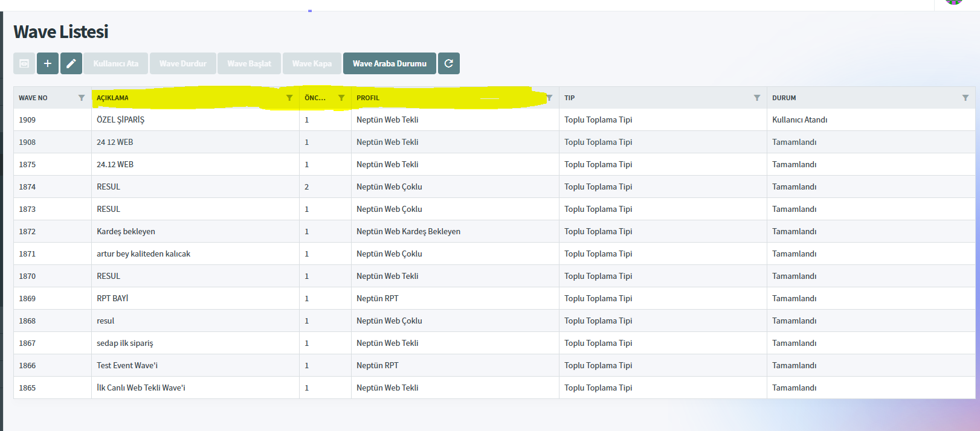This screenshot has width=980, height=431.
Task: Click Tamamlandı status in row 1908
Action: click(x=795, y=142)
